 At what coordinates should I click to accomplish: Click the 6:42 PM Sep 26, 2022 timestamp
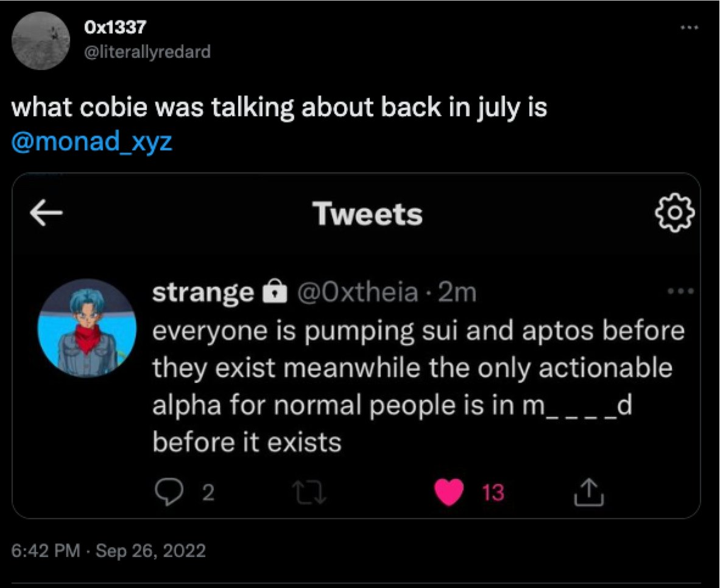click(109, 551)
